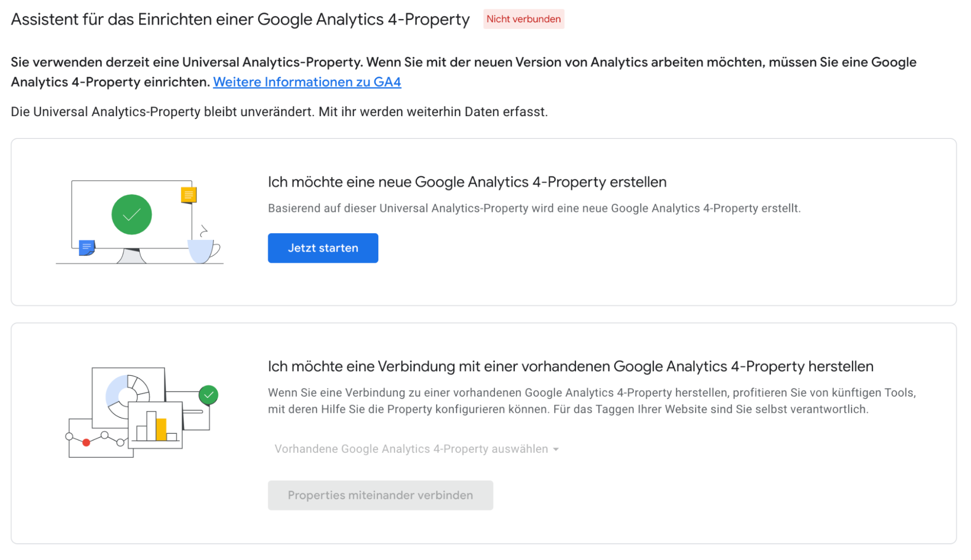Click the blue sticky note icon
Viewport: 971px width, 560px height.
pyautogui.click(x=87, y=248)
